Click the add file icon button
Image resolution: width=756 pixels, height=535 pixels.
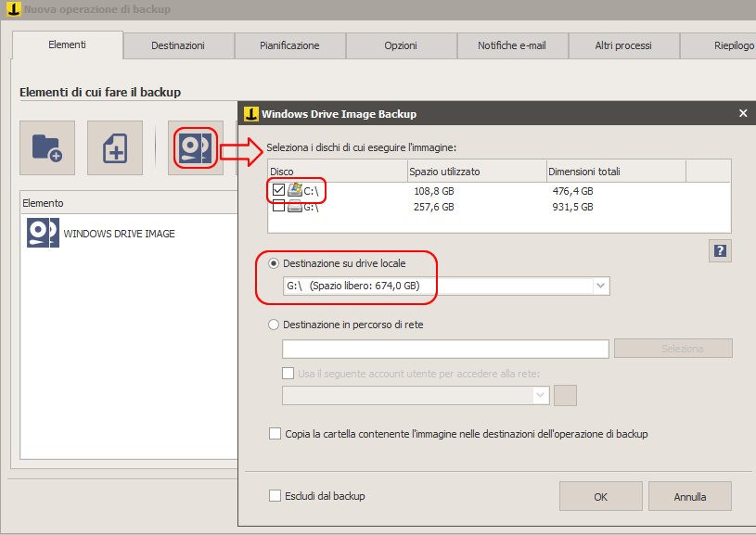tap(115, 147)
